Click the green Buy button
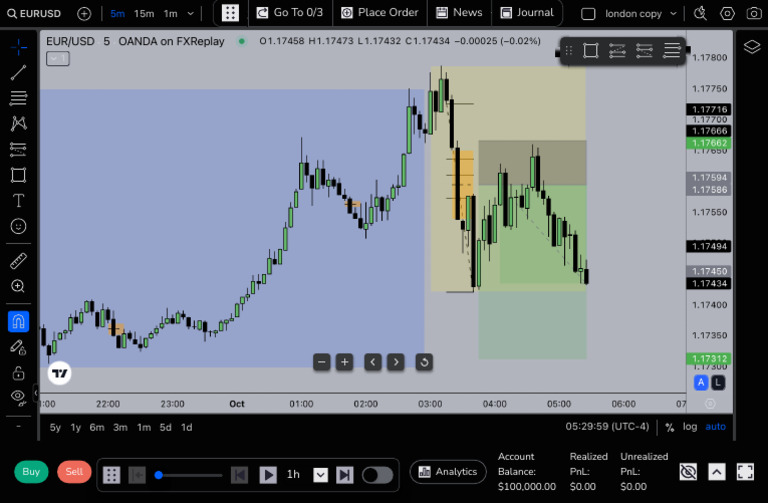This screenshot has height=503, width=768. pos(31,472)
